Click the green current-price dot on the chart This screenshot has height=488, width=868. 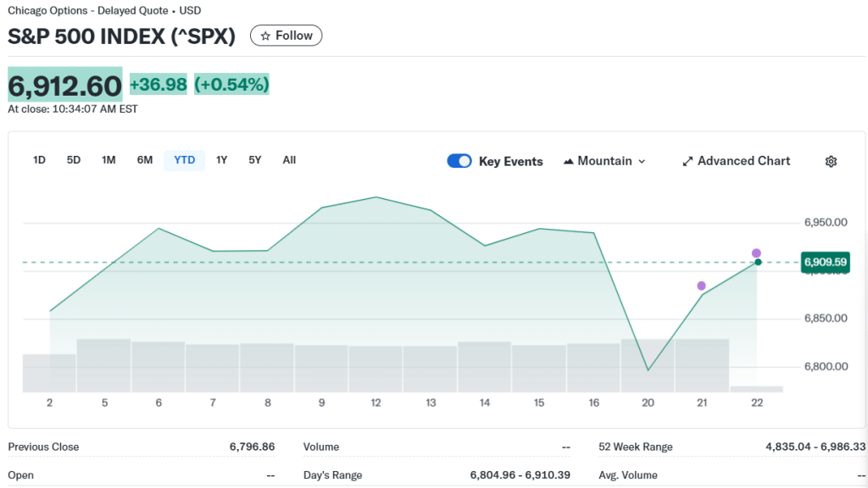[757, 263]
